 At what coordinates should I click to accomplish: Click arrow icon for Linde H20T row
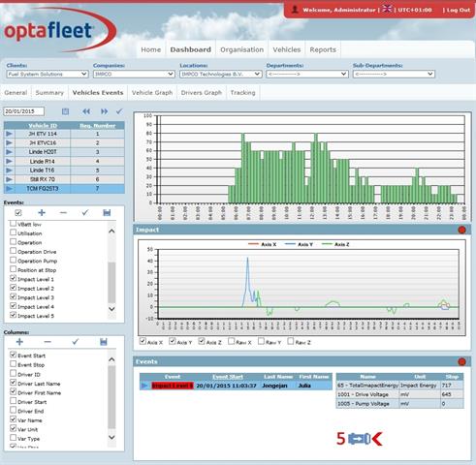click(x=9, y=152)
